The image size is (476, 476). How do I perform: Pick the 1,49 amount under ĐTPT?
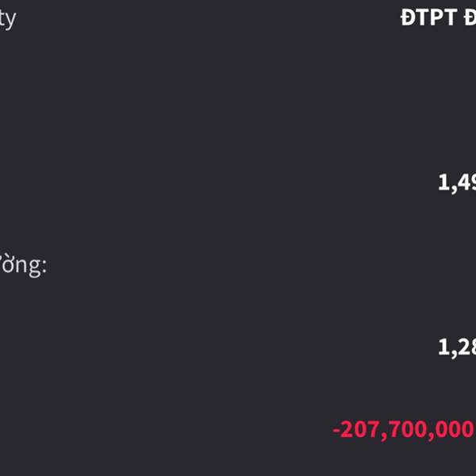point(457,182)
